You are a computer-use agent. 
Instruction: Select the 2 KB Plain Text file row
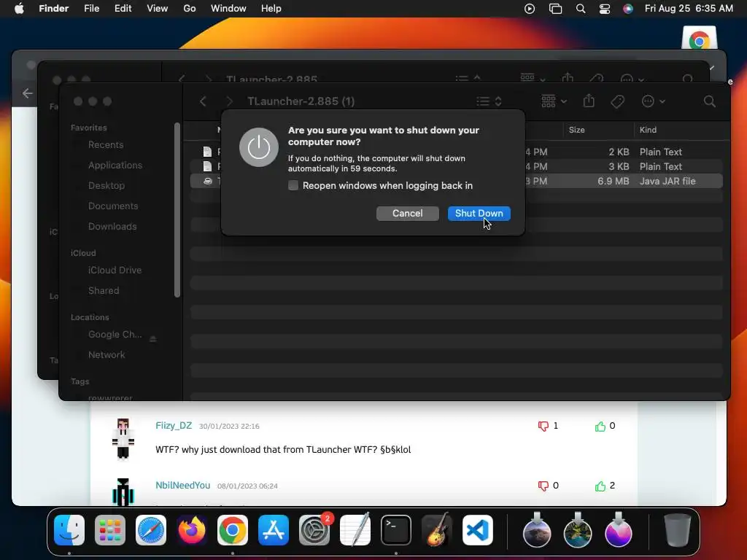[457, 152]
